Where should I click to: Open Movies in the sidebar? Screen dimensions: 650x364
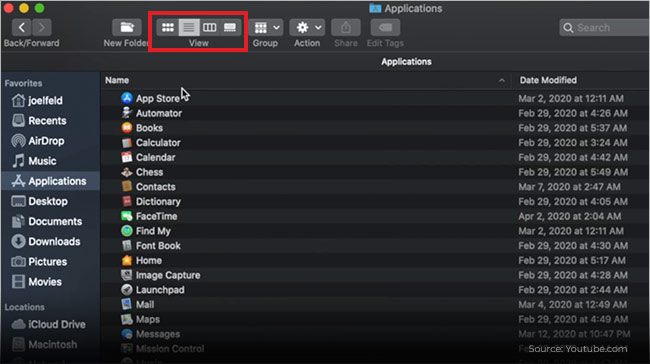(x=36, y=282)
